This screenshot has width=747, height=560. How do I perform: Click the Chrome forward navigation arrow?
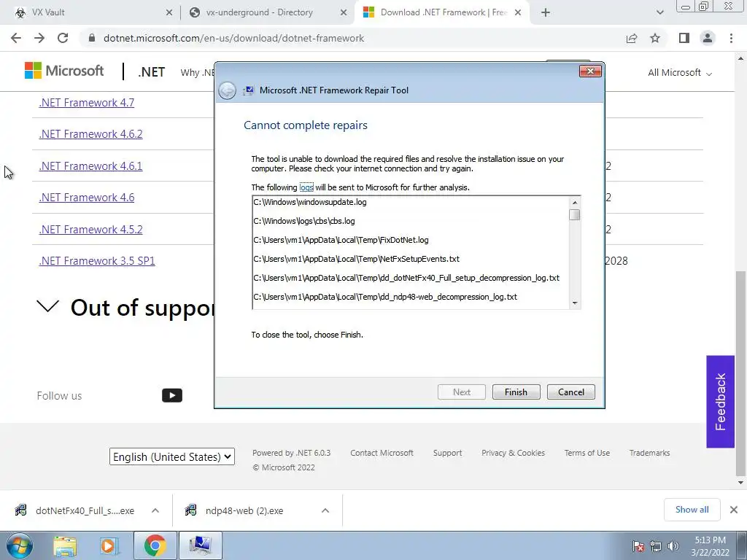tap(39, 38)
